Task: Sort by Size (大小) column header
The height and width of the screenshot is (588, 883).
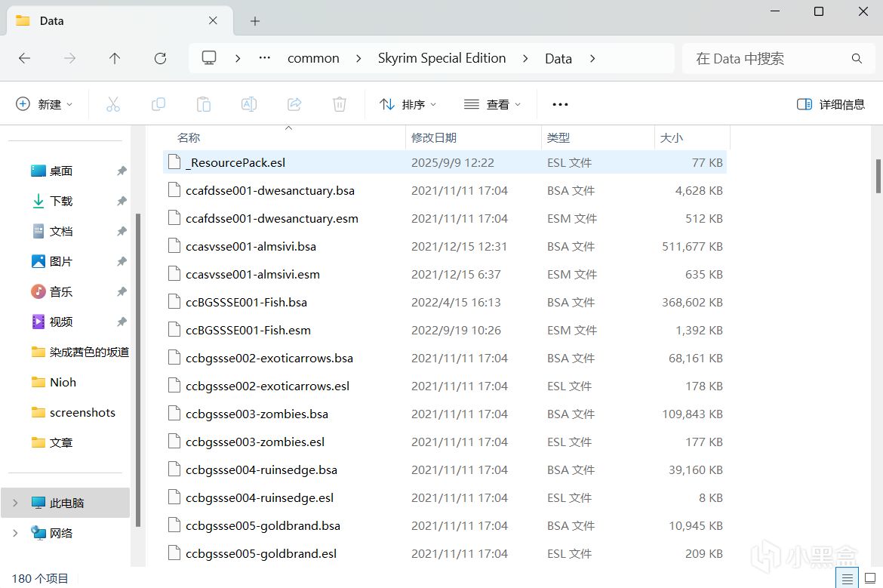Action: [692, 137]
